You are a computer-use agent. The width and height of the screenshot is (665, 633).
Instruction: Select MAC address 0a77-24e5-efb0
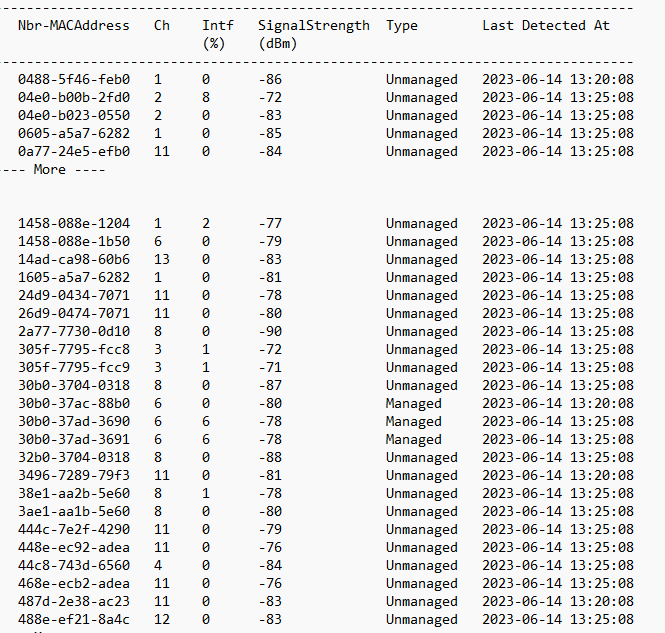click(x=73, y=152)
